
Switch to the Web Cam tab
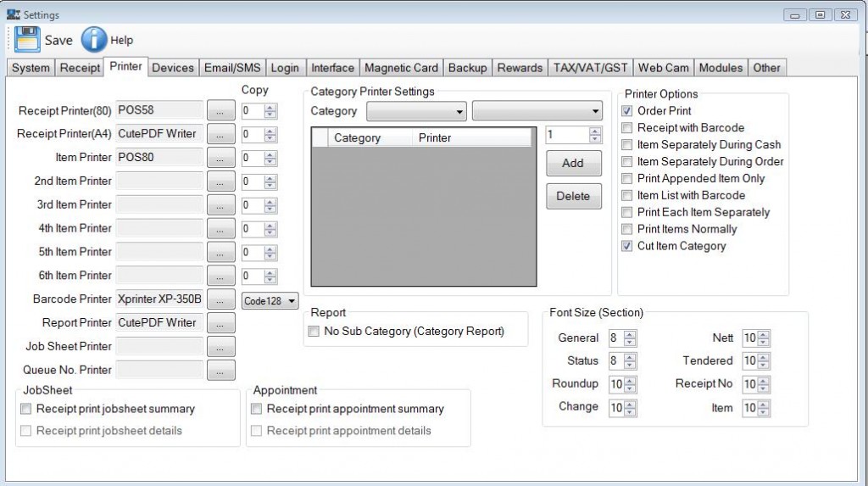coord(663,68)
